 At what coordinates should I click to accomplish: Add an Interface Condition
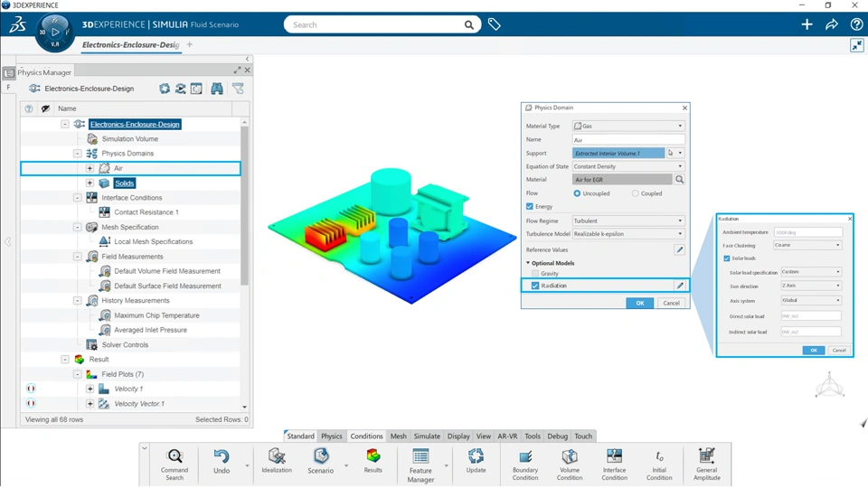(614, 464)
